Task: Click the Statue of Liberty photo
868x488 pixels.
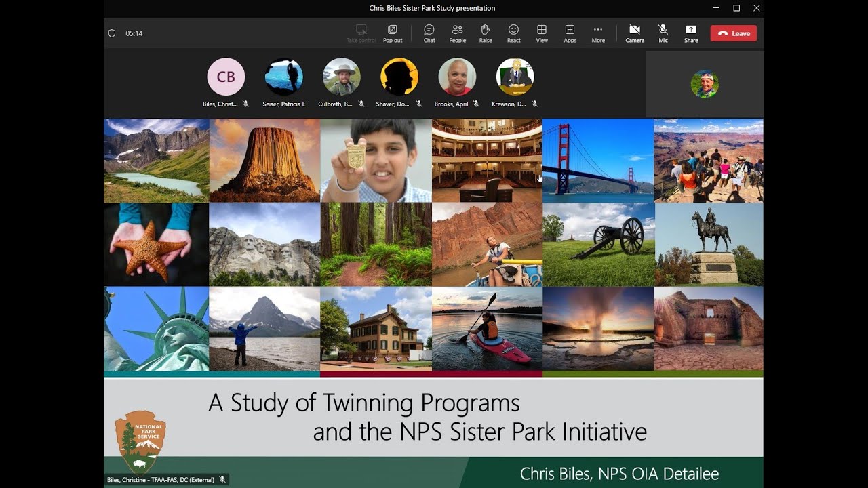Action: click(157, 329)
